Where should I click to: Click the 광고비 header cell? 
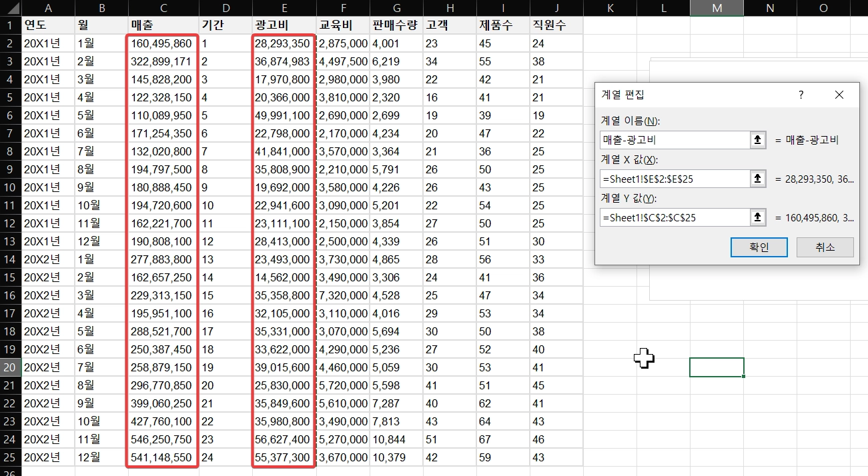[x=284, y=25]
